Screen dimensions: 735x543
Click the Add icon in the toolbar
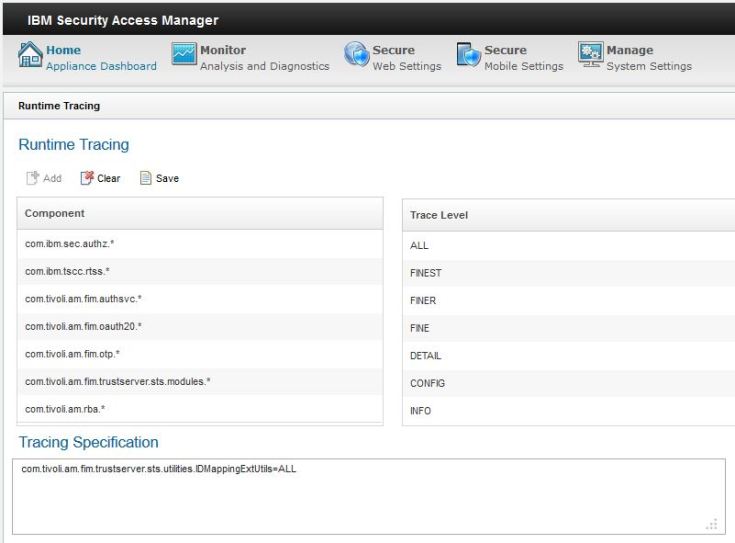(x=31, y=178)
